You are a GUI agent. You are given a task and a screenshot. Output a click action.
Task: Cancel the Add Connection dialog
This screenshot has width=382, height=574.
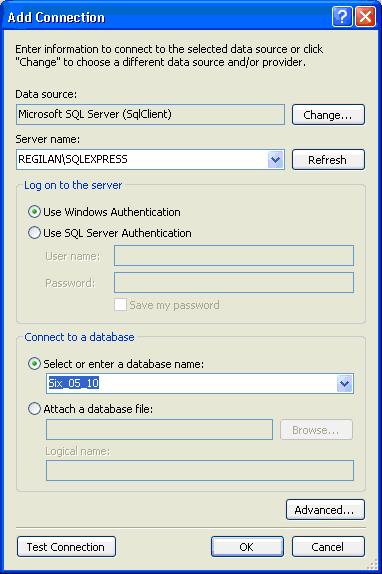[328, 547]
